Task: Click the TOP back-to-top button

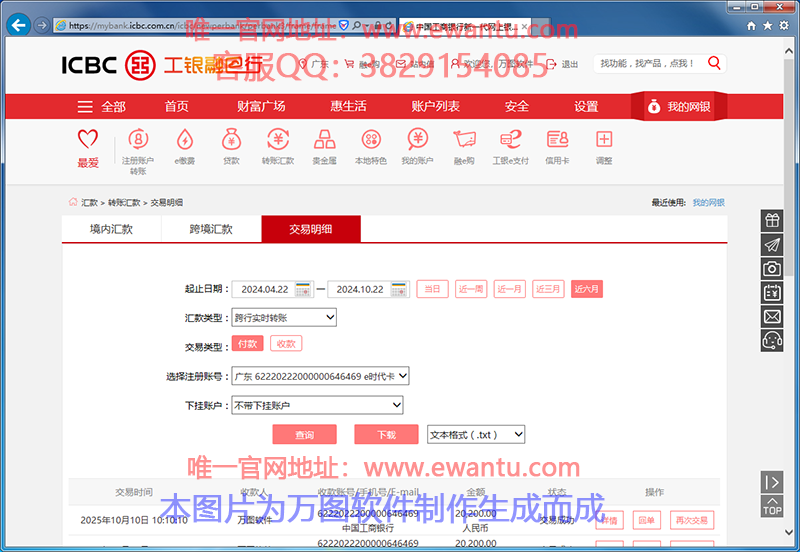Action: (772, 506)
